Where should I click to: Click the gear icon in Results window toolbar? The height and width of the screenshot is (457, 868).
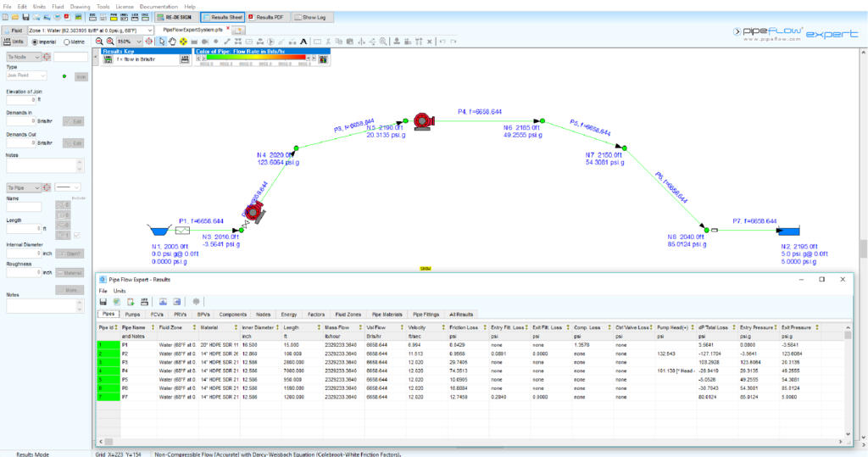196,302
